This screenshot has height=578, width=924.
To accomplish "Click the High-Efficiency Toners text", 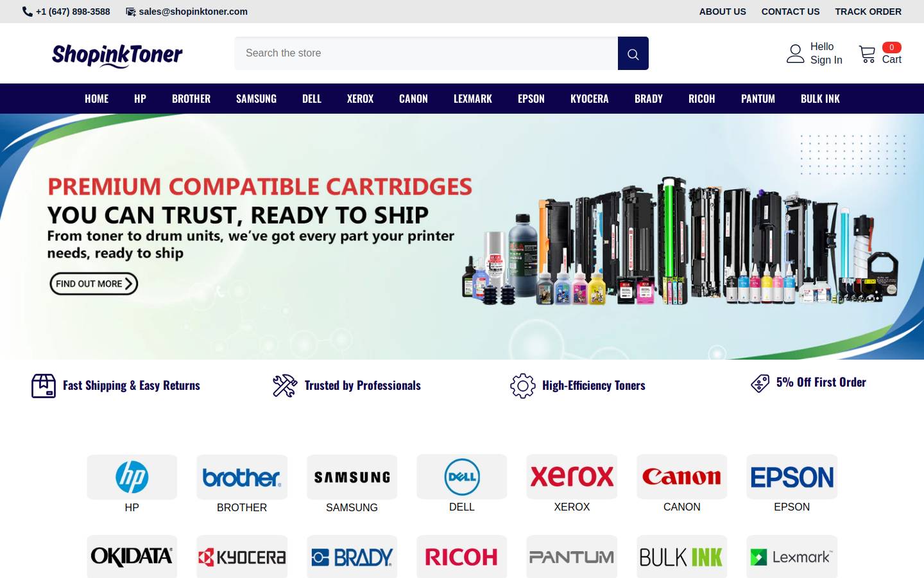I will (x=594, y=385).
